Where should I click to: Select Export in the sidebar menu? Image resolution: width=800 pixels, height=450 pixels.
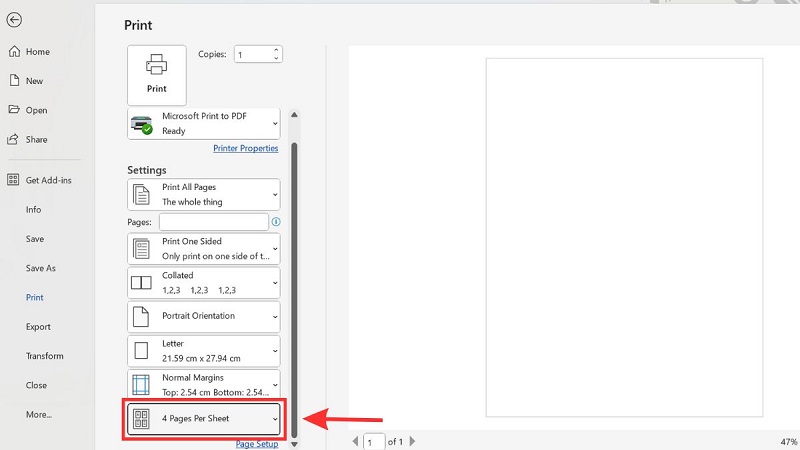click(x=38, y=327)
